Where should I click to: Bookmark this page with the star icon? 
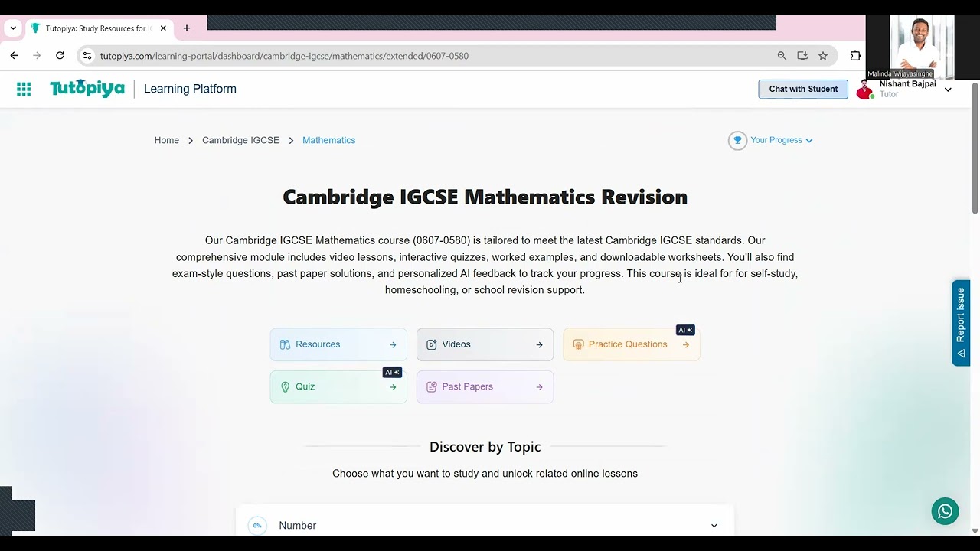pyautogui.click(x=823, y=56)
